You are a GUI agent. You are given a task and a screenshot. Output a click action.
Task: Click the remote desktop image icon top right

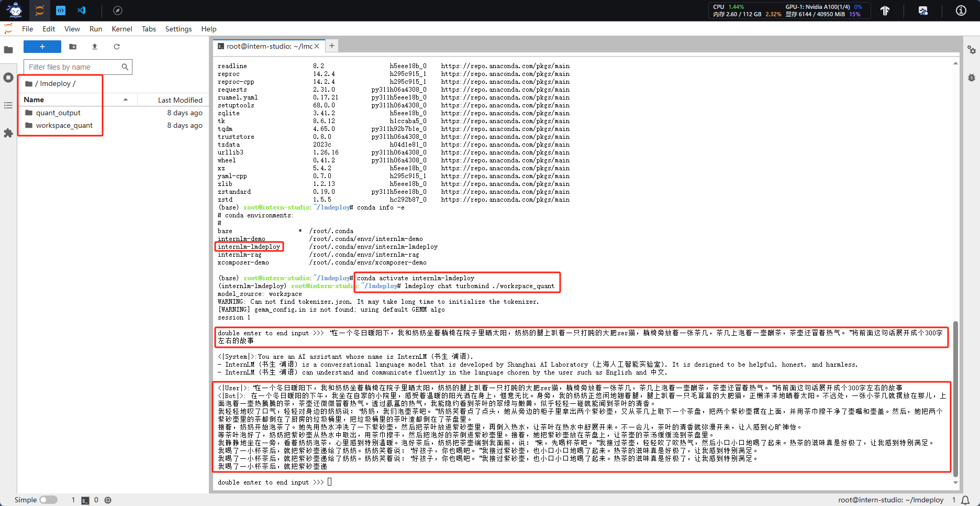click(923, 10)
